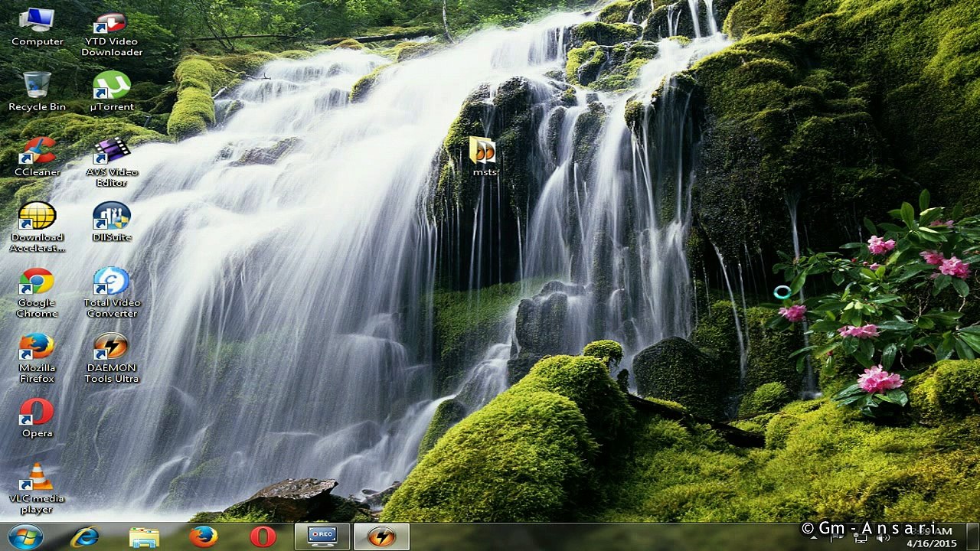Switch to DAEMON Tools taskbar button
Viewport: 980px width, 551px height.
point(381,537)
